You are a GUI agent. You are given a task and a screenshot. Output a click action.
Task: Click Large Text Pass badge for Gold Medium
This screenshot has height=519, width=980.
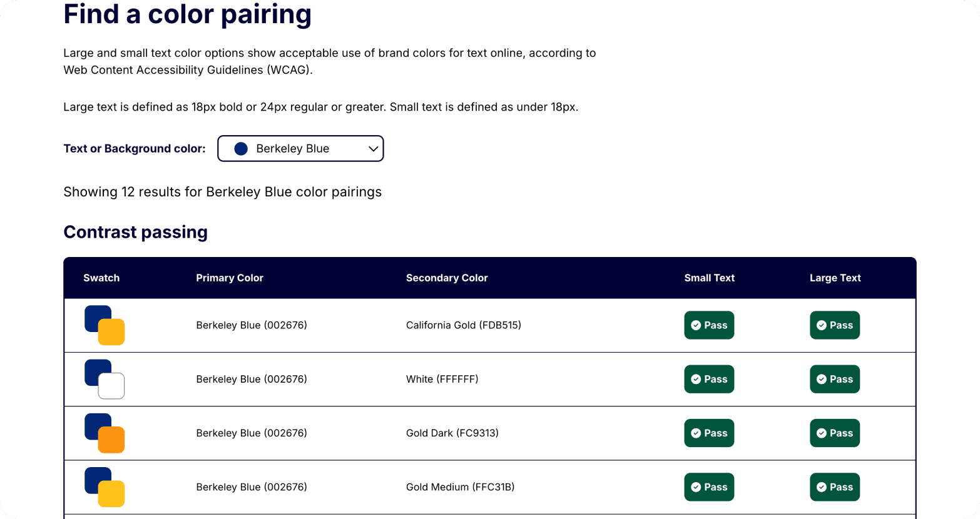coord(835,487)
